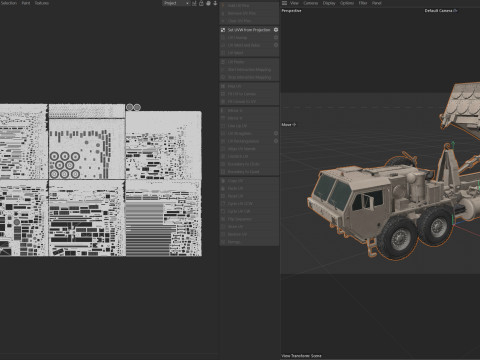Expand the Project dropdown
Viewport: 480px width, 360px height.
click(x=176, y=3)
